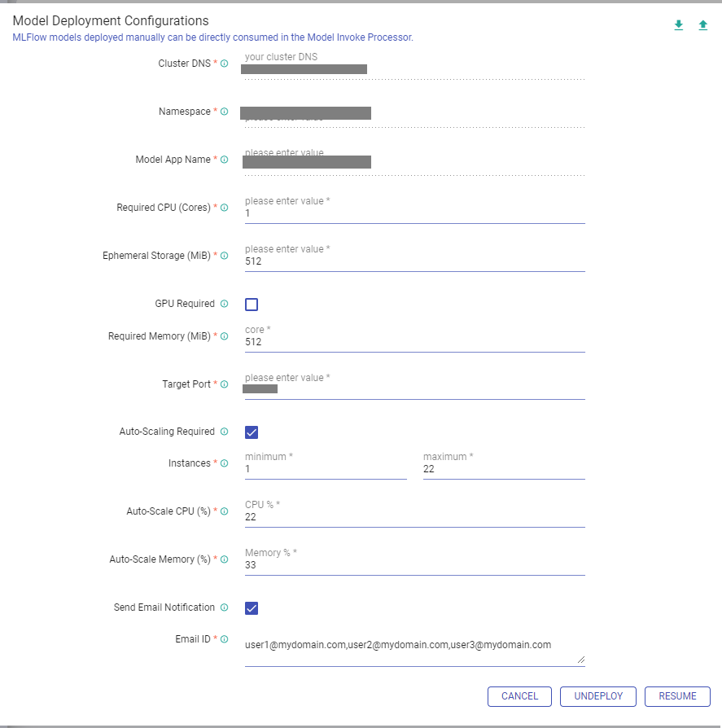The height and width of the screenshot is (728, 722).
Task: Focus the Model App Name input field
Action: tap(415, 164)
